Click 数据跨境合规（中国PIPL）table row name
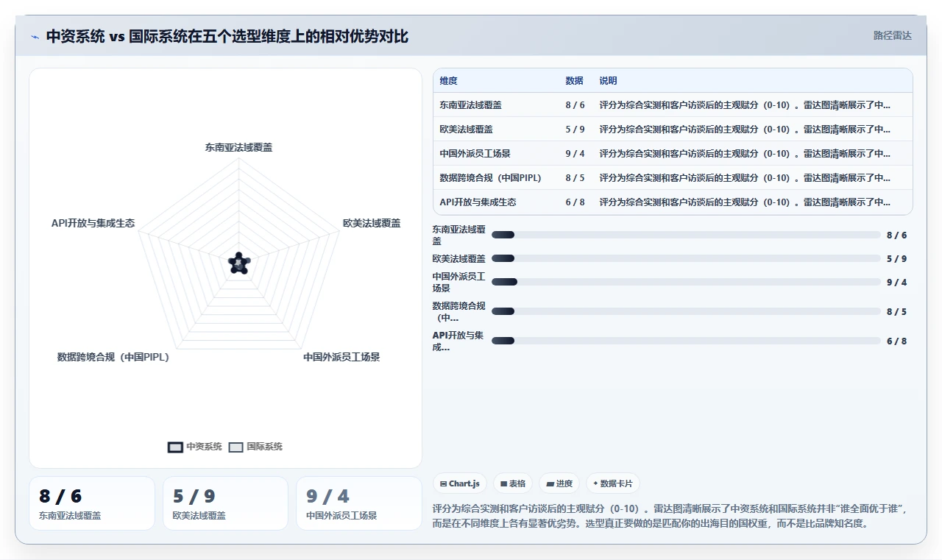Screen dimensions: 942x560 click(x=490, y=178)
